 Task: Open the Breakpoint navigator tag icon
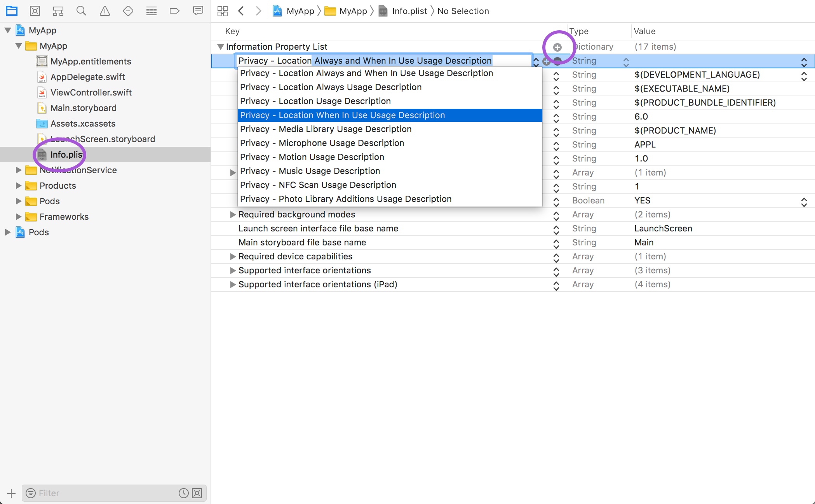coord(174,11)
